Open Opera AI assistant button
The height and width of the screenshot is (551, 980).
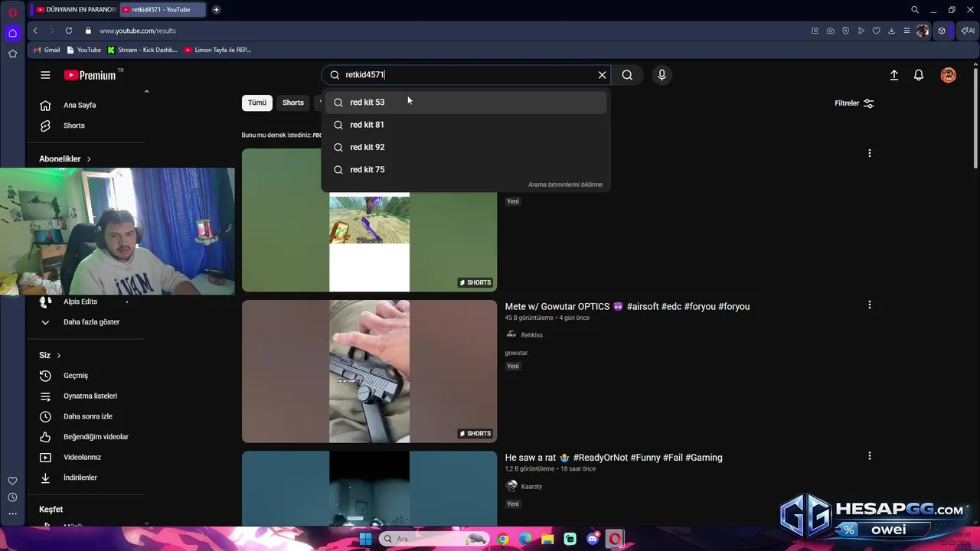tap(968, 31)
